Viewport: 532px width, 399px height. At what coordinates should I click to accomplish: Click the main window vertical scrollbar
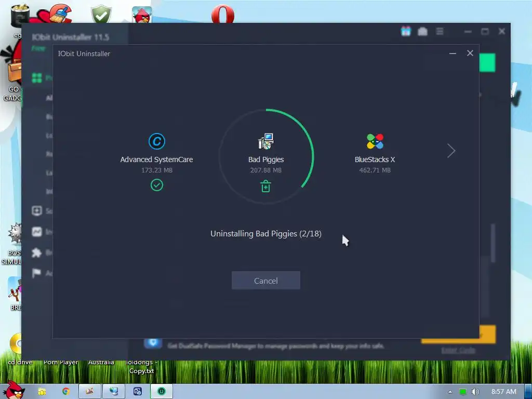tap(493, 243)
